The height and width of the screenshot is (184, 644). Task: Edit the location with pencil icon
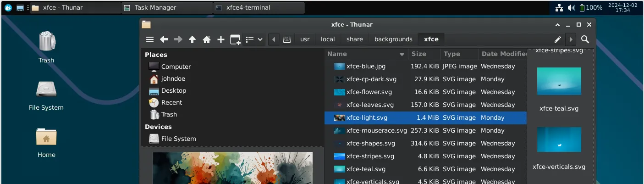coord(558,39)
